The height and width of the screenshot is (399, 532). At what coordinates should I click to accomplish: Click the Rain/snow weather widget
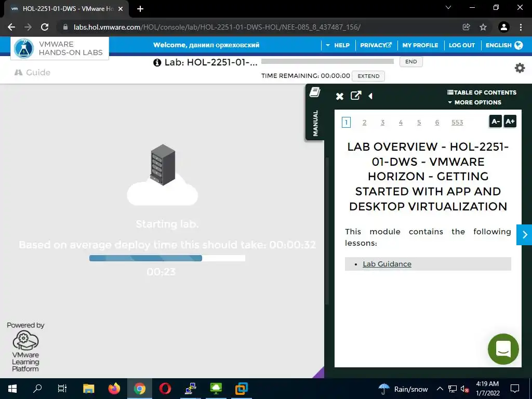tap(403, 389)
